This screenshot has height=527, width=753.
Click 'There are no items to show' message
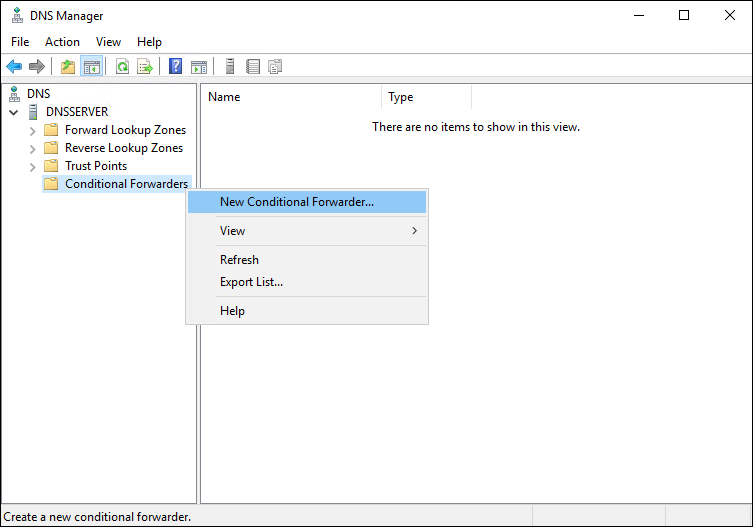[x=476, y=127]
